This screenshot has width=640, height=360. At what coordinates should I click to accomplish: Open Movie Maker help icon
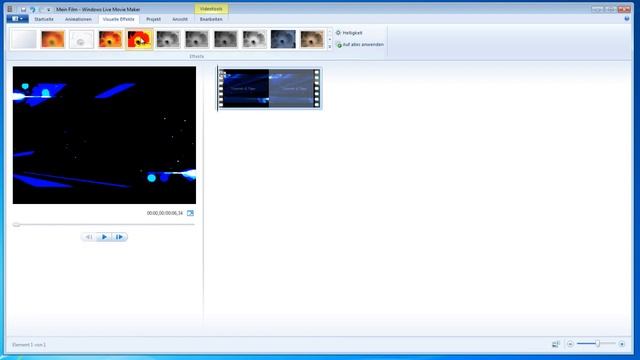(x=627, y=19)
